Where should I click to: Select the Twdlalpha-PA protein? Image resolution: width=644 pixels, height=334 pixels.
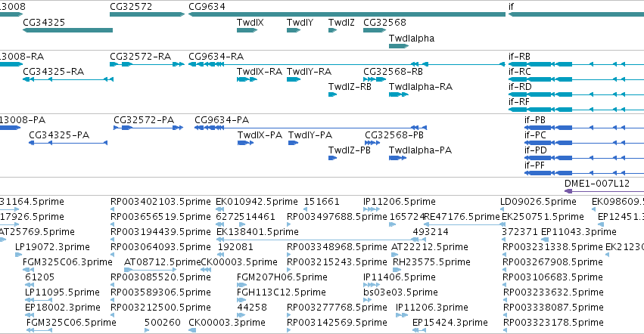click(397, 158)
